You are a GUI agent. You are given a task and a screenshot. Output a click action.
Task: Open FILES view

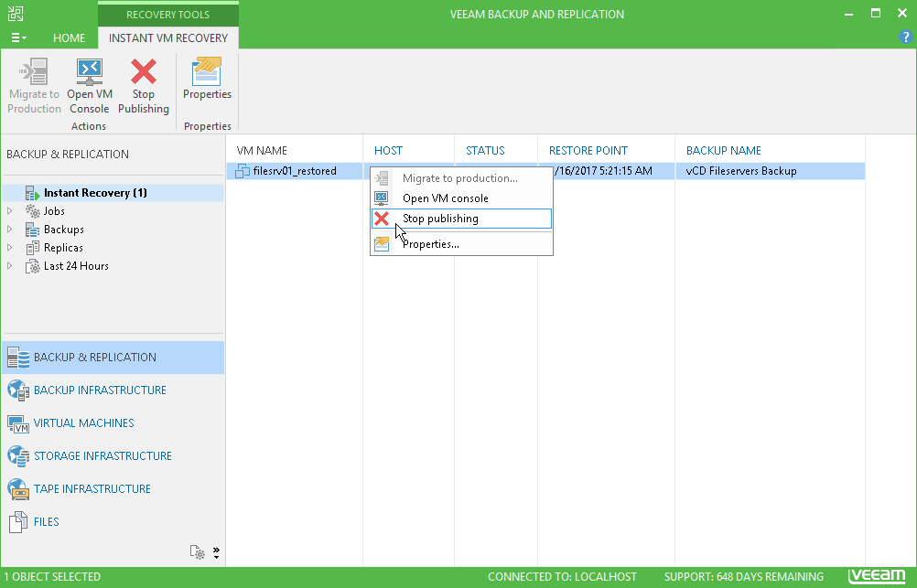(113, 521)
